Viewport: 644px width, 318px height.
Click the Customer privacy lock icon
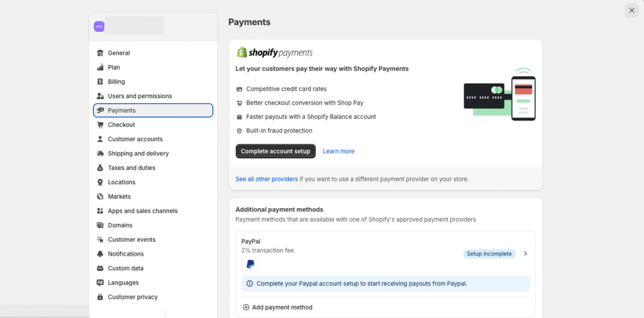[100, 297]
